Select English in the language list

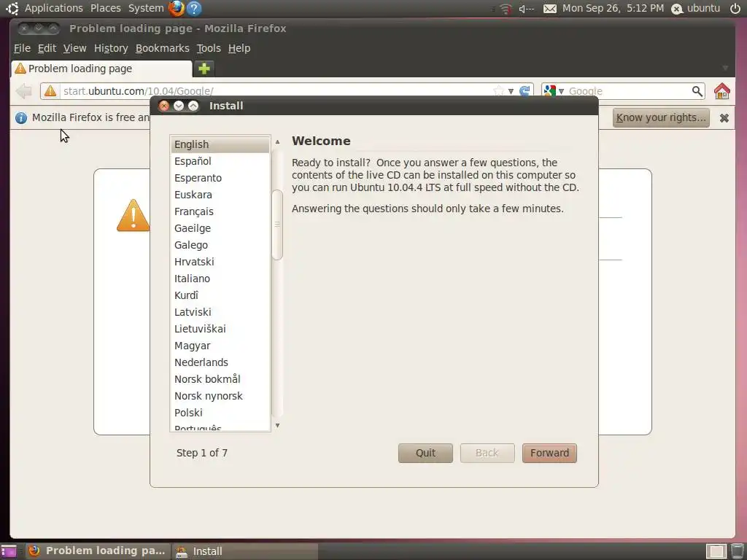[220, 144]
